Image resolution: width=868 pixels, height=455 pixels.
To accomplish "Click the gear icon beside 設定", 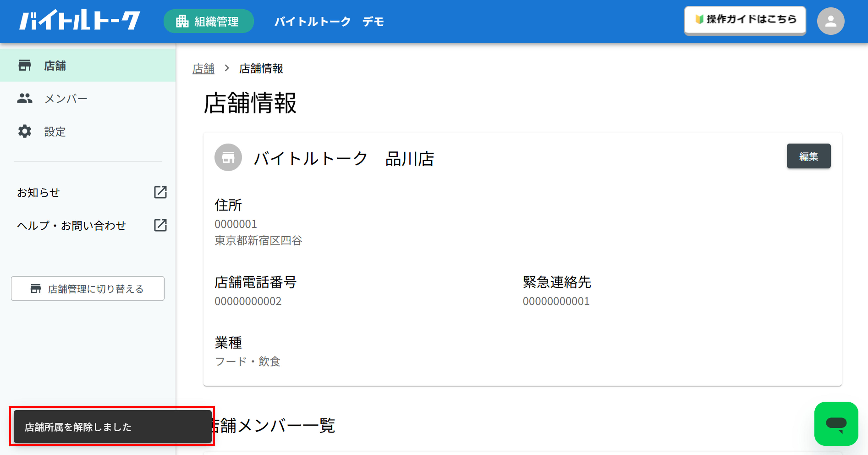I will (25, 132).
